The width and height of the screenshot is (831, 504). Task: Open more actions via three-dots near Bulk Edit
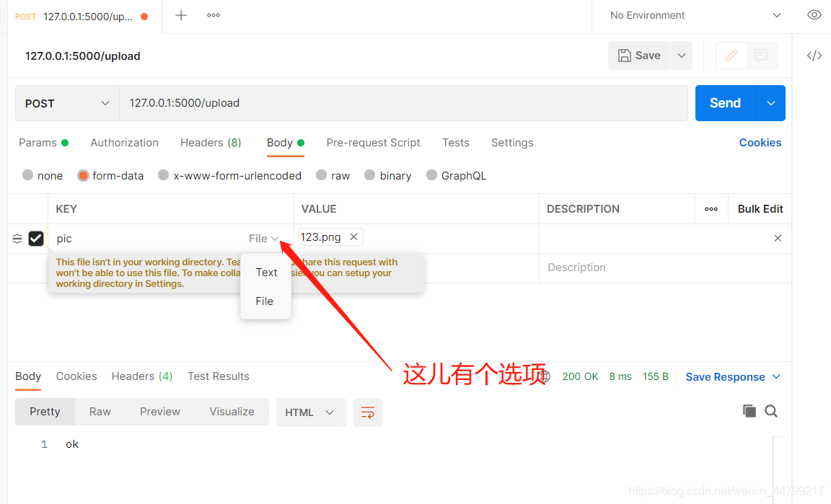711,208
